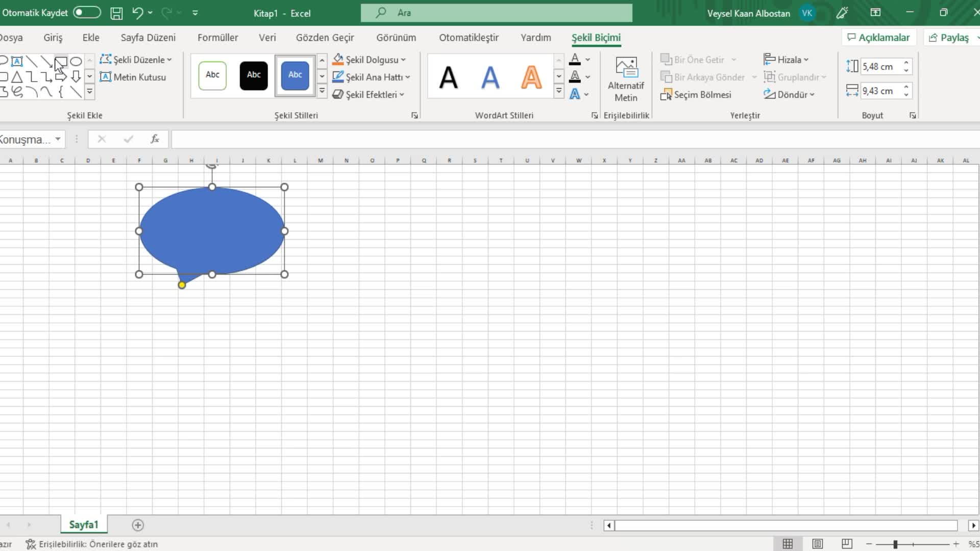
Task: Click the insert function fx icon
Action: click(x=155, y=139)
